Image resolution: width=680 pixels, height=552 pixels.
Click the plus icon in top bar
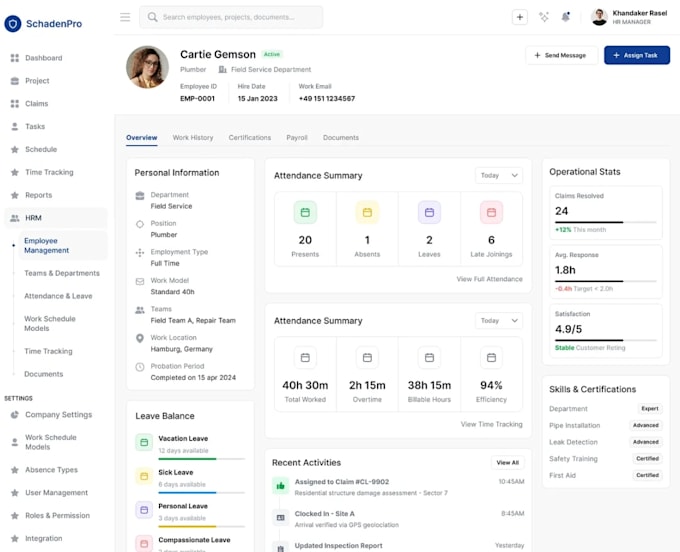[x=520, y=17]
